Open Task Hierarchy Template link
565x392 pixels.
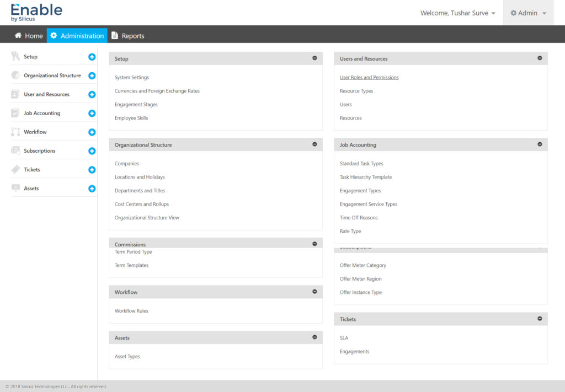pos(366,177)
